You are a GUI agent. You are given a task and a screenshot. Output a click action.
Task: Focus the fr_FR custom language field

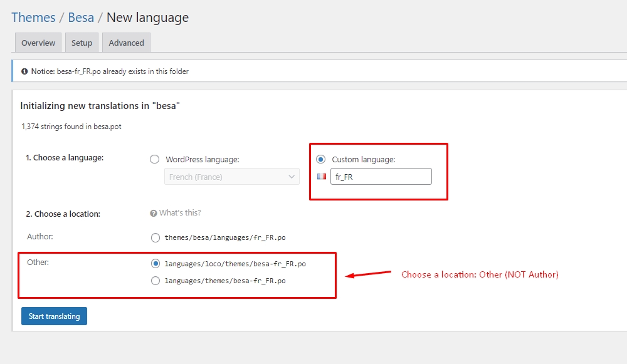point(381,177)
